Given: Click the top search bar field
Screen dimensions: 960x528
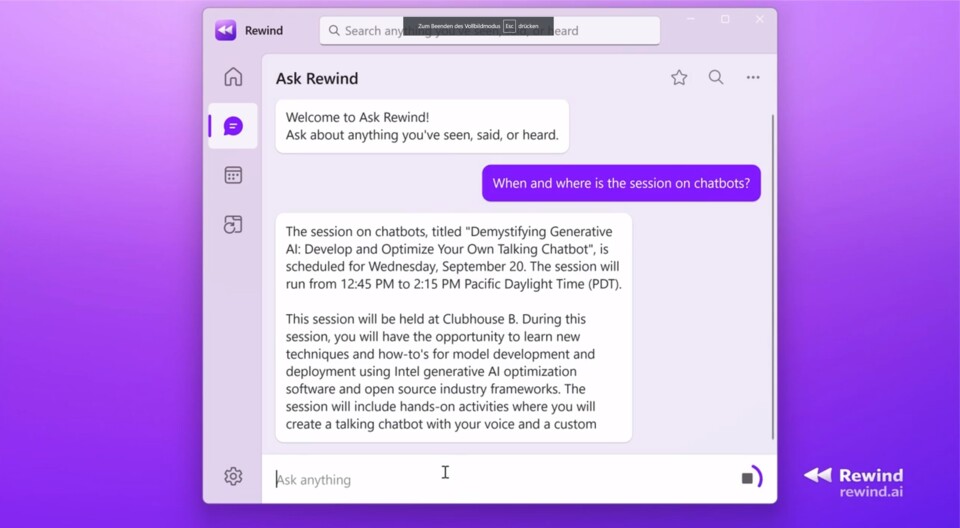Looking at the screenshot, I should point(490,31).
